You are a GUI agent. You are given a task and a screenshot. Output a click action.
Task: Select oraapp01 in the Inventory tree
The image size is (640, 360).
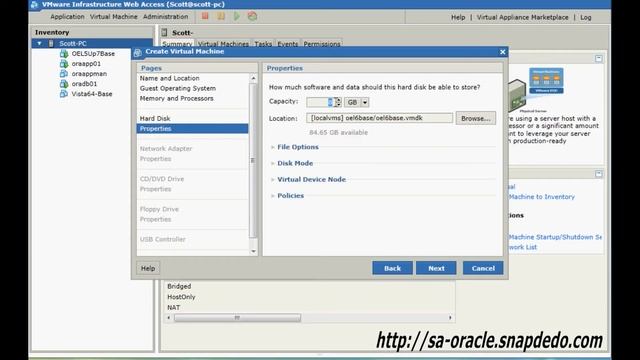coord(86,64)
